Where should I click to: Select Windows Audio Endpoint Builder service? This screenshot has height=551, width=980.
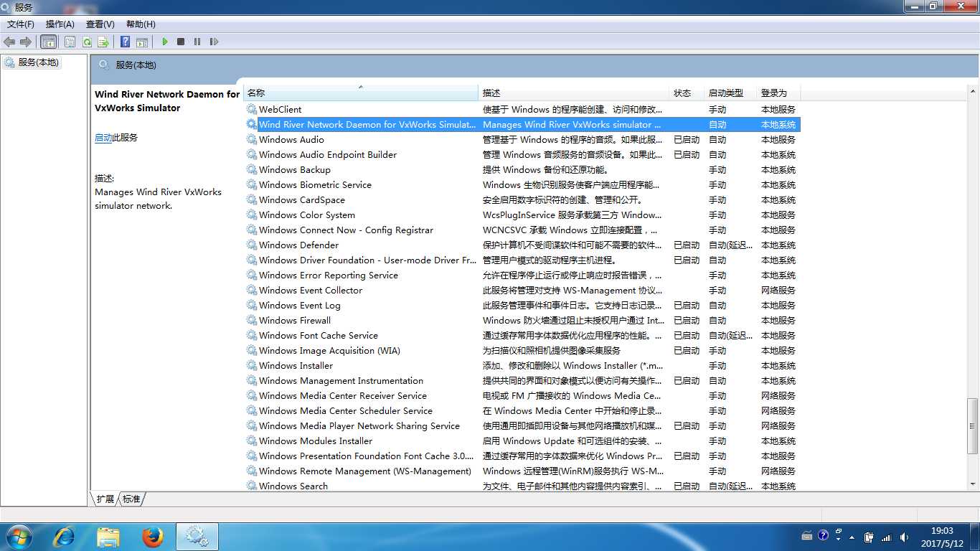click(522, 155)
